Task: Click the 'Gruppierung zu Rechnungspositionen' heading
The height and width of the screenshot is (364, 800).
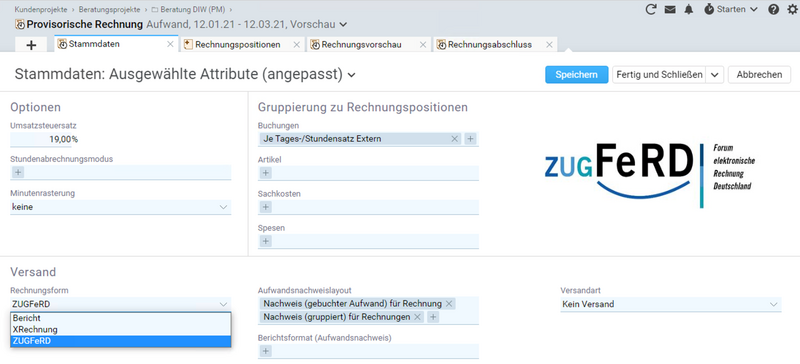Action: coord(363,107)
